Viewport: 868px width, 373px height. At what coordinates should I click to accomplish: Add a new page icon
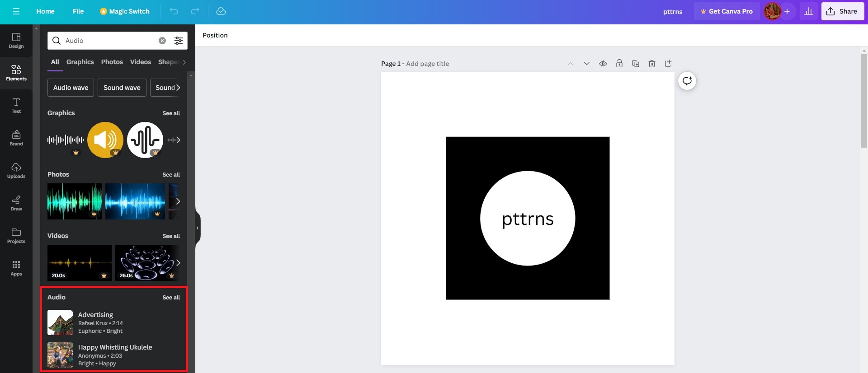point(668,64)
